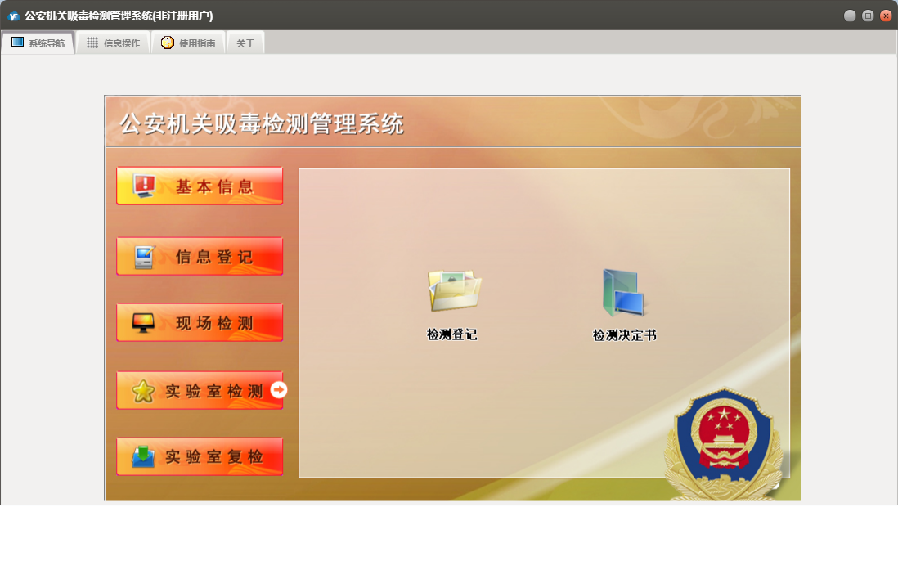Minimize the application window

pyautogui.click(x=850, y=16)
